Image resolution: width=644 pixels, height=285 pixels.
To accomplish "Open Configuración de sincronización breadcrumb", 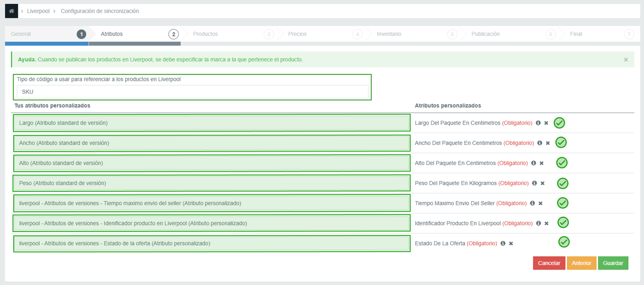I will click(100, 11).
